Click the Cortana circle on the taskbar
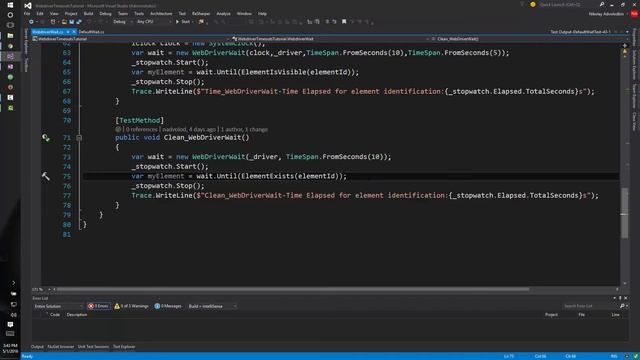This screenshot has width=640, height=360. pyautogui.click(x=10, y=15)
